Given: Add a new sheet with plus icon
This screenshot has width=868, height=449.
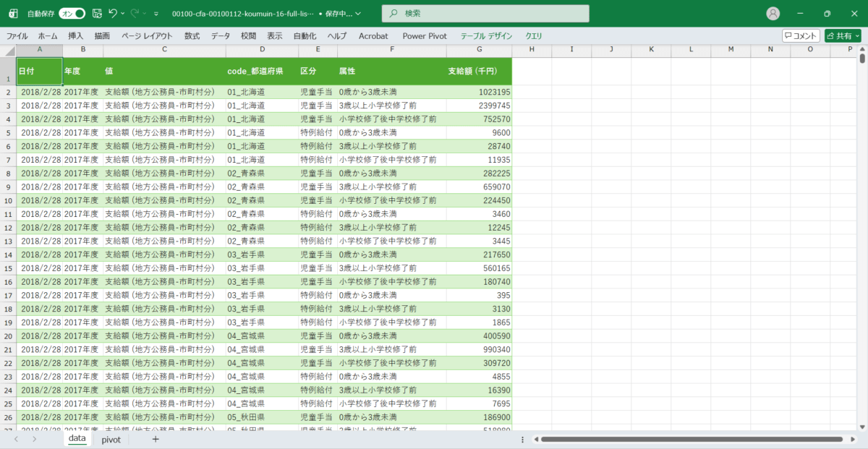Looking at the screenshot, I should pyautogui.click(x=155, y=439).
